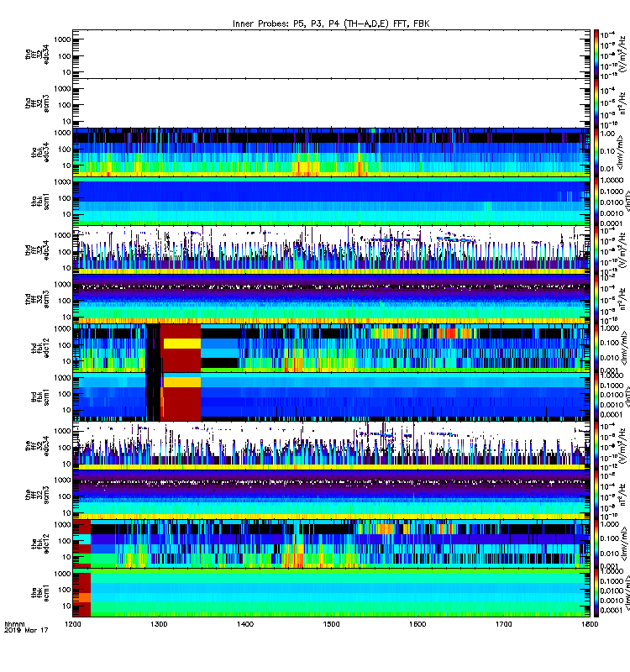Click the yellow band in thd fbk scm1 panel
Viewport: 630px width, 672px height.
tap(182, 382)
